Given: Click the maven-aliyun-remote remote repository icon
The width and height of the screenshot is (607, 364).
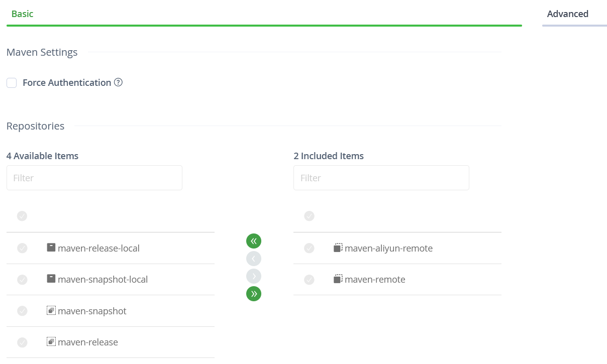Looking at the screenshot, I should [x=338, y=248].
